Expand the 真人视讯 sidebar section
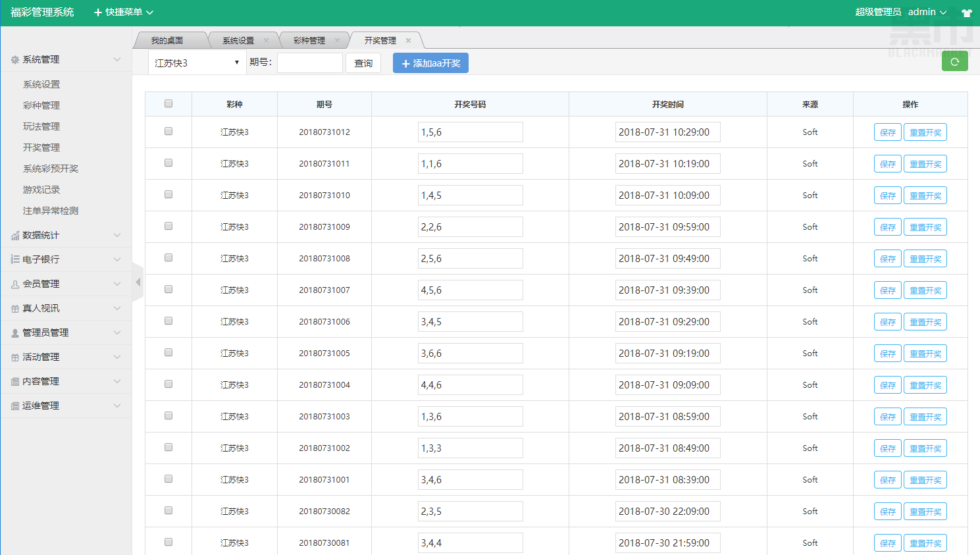 tap(66, 308)
